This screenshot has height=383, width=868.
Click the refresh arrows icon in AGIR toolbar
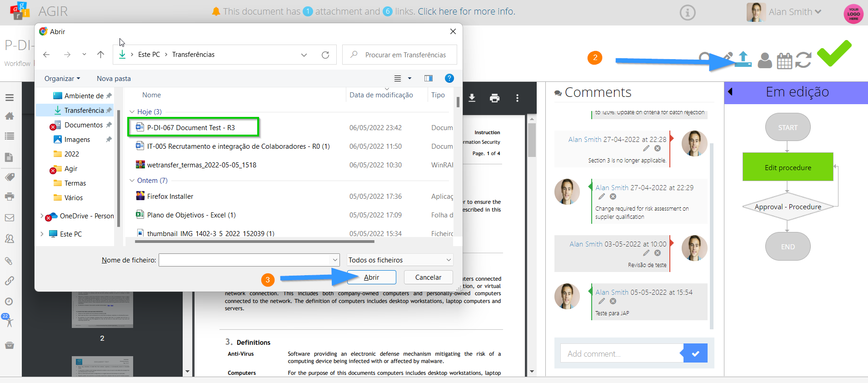pyautogui.click(x=803, y=60)
